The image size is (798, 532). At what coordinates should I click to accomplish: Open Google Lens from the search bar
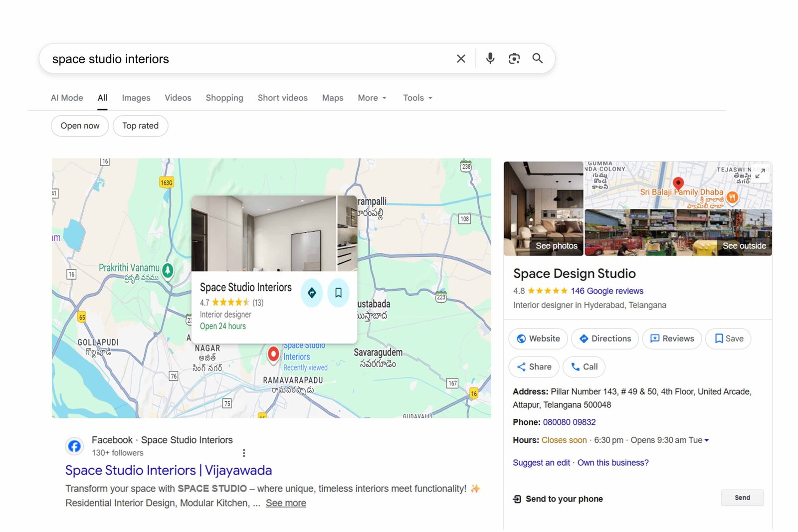click(514, 58)
